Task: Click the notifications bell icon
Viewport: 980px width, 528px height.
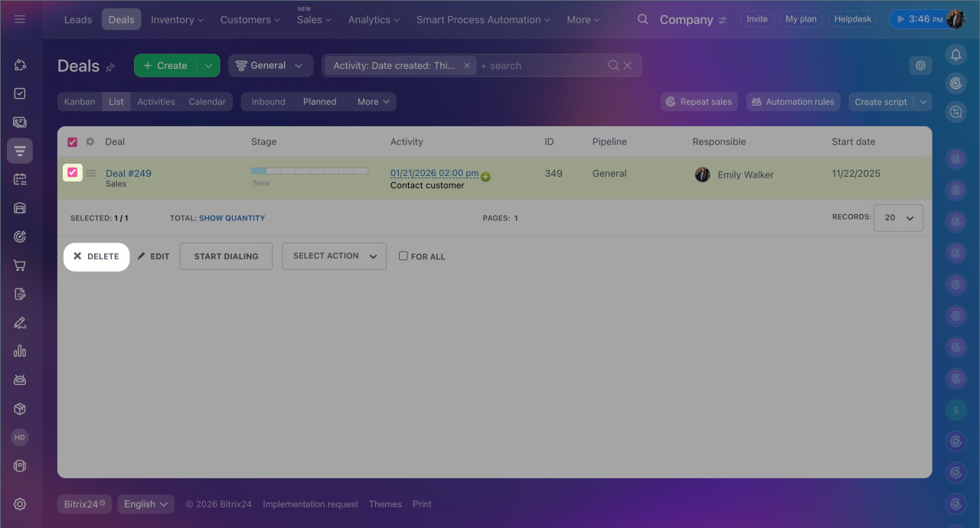Action: click(955, 54)
